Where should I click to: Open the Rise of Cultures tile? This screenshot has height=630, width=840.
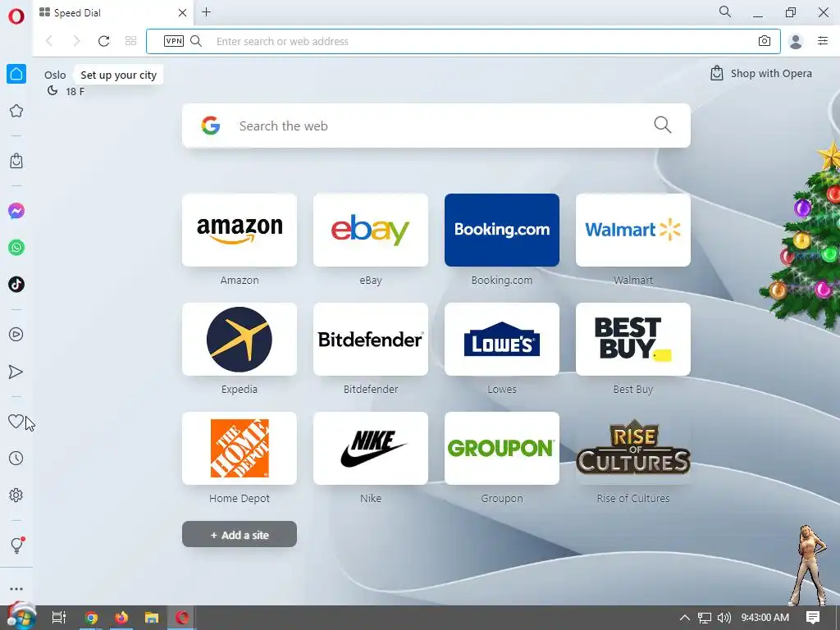tap(633, 449)
